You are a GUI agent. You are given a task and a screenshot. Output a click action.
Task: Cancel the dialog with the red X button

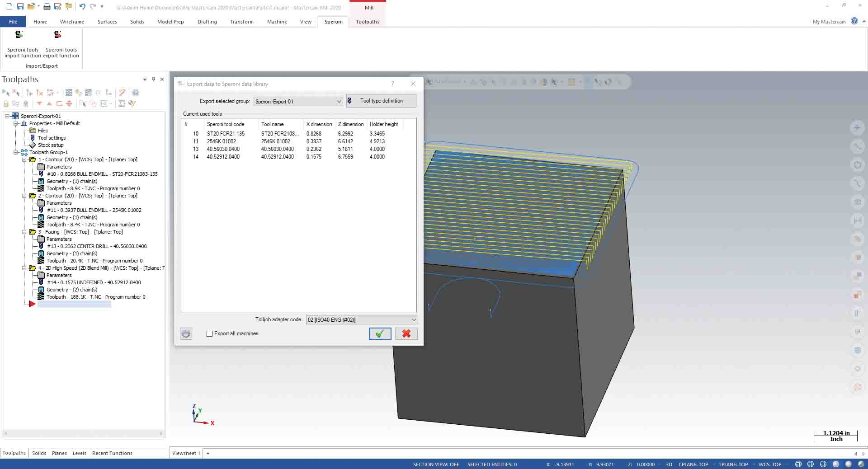406,334
